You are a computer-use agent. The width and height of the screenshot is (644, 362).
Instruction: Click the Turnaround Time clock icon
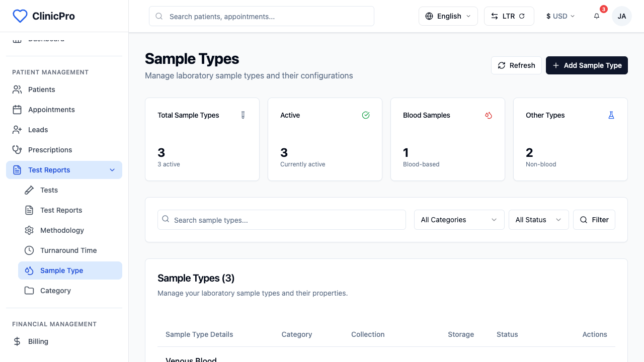[29, 250]
